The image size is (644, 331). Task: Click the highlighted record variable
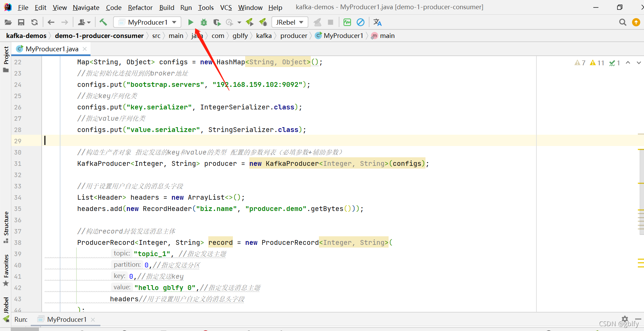click(x=221, y=242)
